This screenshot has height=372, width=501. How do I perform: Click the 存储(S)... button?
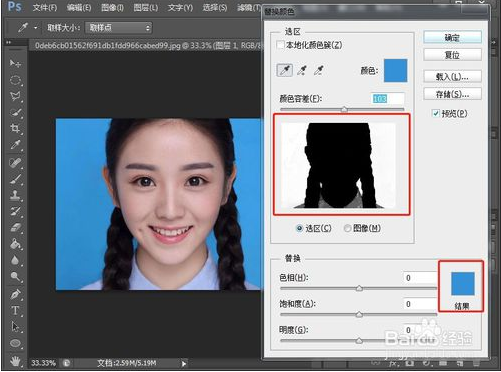(x=452, y=94)
